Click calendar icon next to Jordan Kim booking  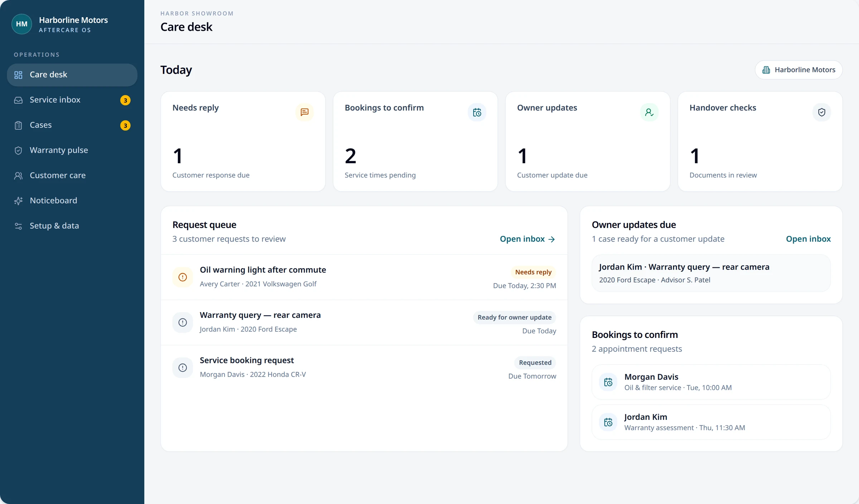(x=608, y=422)
